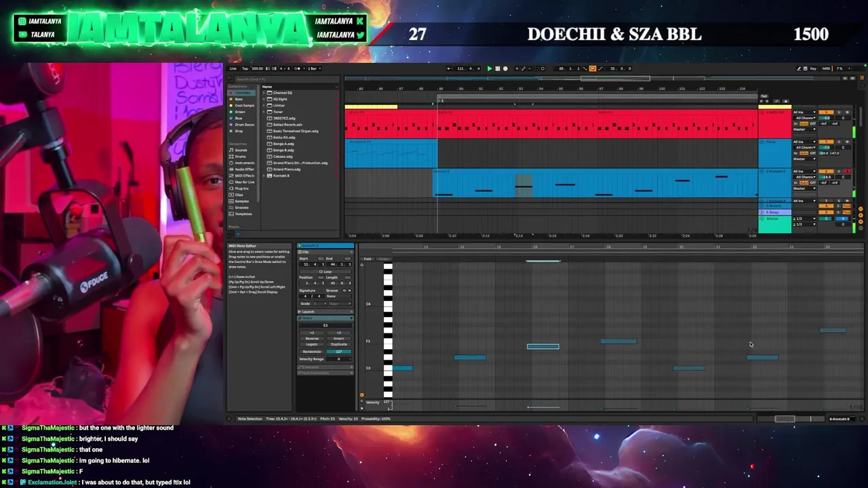
Task: Select the Ballad Reverb.adv preset
Action: pos(288,125)
